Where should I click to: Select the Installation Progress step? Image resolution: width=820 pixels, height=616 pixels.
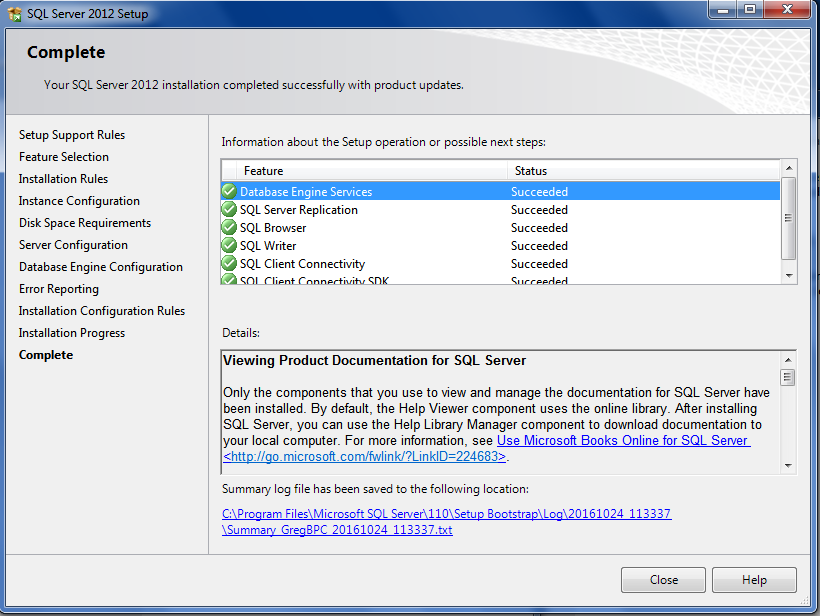click(72, 333)
